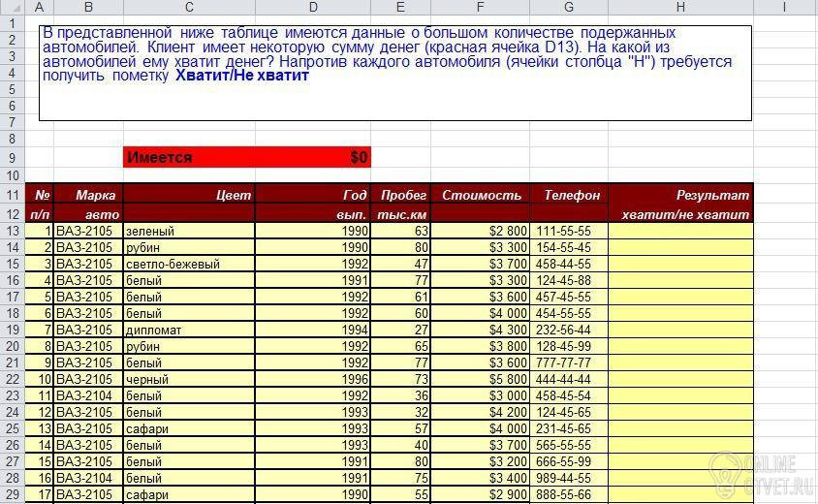Select the cost cell '$2 800'
Screen dimensions: 818x504
pos(480,231)
